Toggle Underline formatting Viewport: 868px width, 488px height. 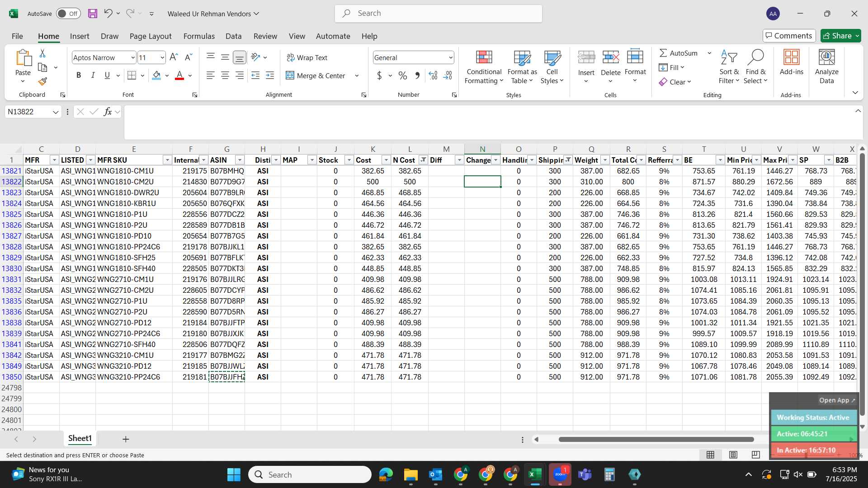click(x=107, y=75)
